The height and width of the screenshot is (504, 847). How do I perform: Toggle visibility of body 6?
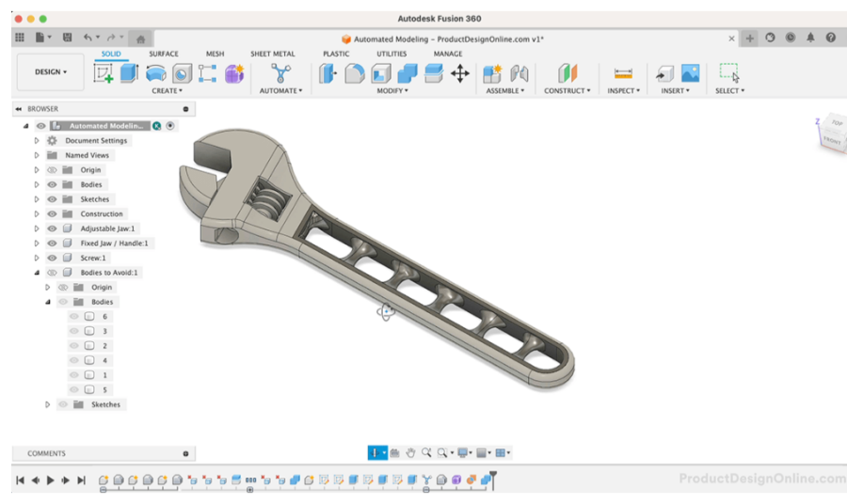coord(74,317)
